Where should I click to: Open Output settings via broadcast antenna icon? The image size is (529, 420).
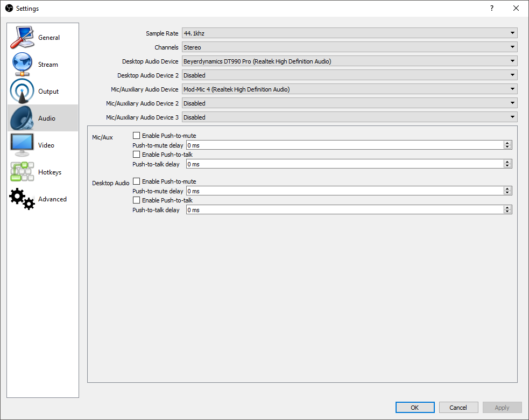tap(22, 91)
